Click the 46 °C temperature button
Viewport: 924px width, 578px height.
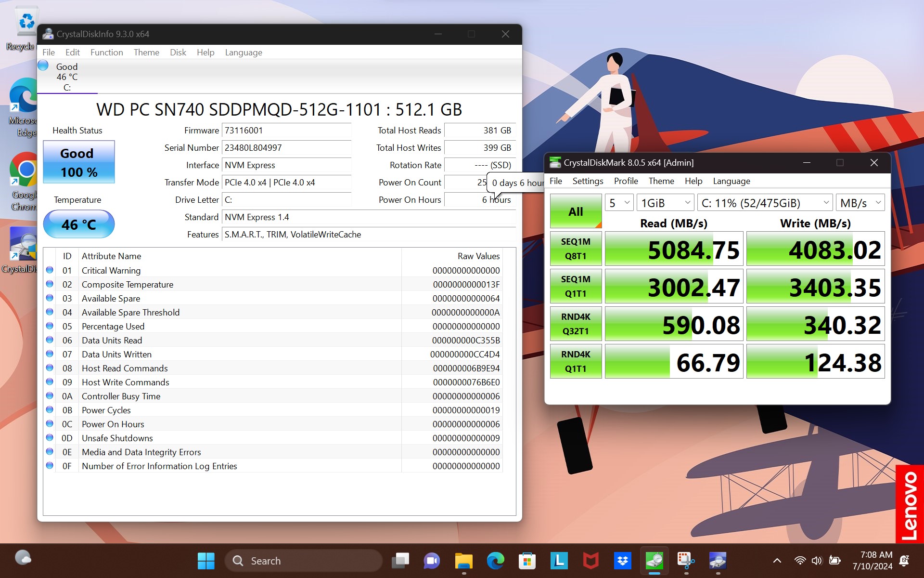[x=79, y=224]
